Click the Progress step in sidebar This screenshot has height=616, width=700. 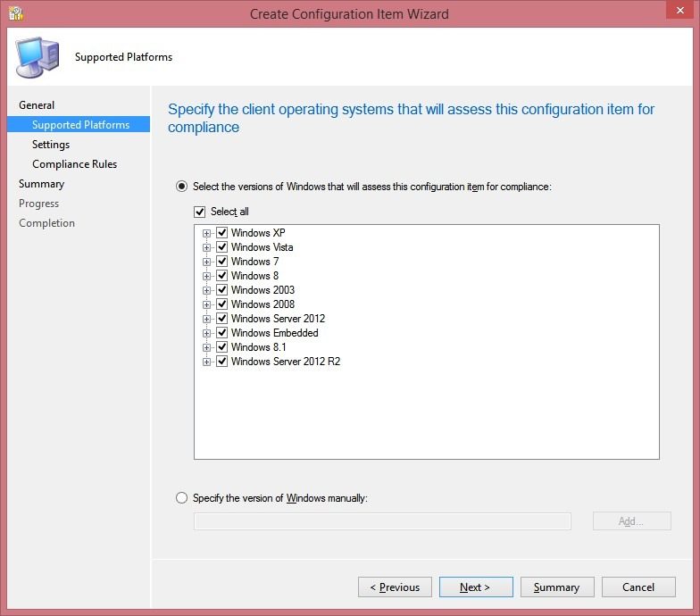coord(39,204)
